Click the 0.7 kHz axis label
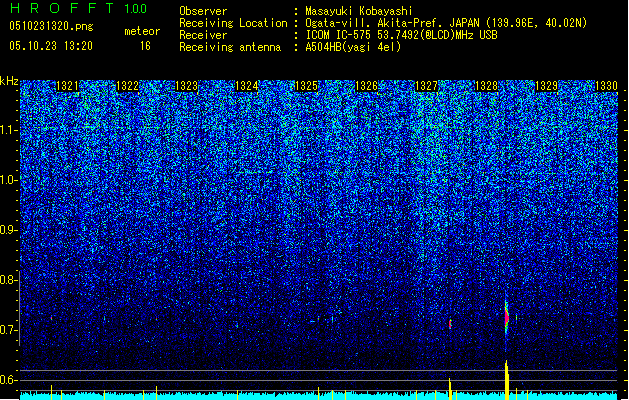This screenshot has height=400, width=629. click(8, 330)
